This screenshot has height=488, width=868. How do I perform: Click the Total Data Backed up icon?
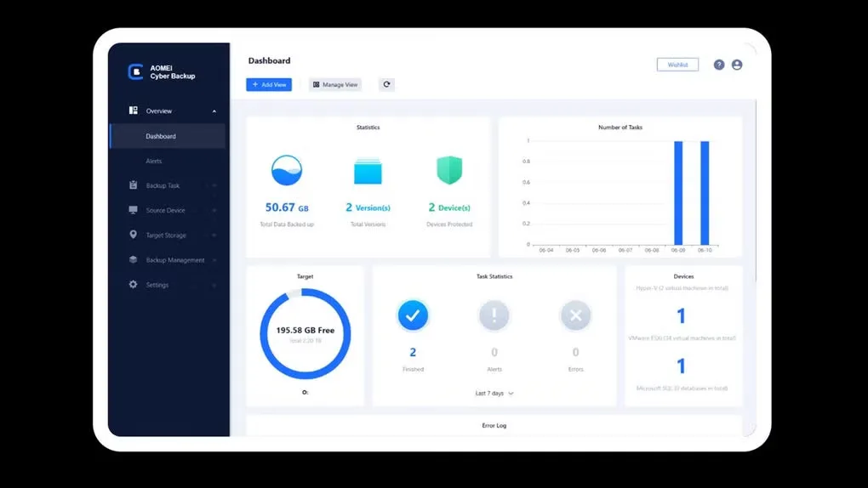tap(287, 170)
